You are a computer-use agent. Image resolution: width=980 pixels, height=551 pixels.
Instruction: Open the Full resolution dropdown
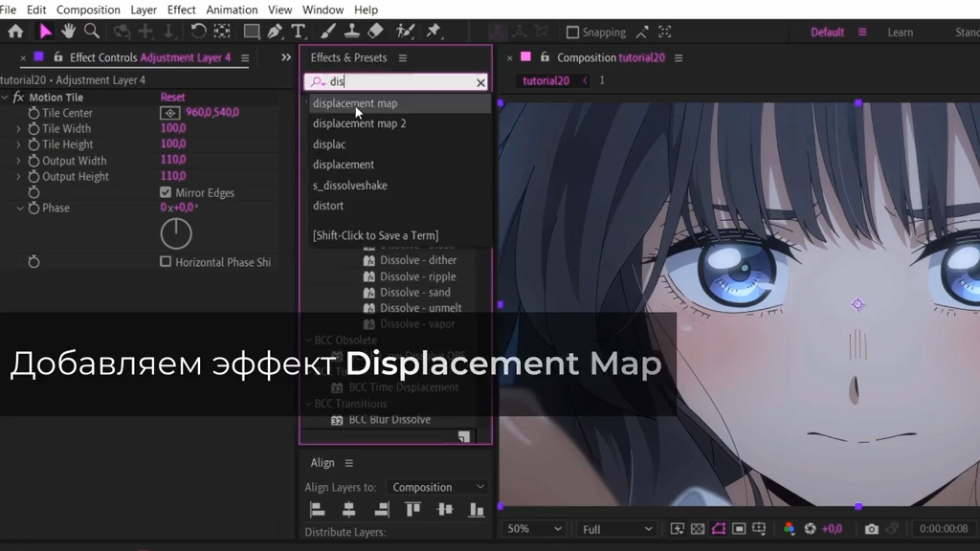pos(617,529)
